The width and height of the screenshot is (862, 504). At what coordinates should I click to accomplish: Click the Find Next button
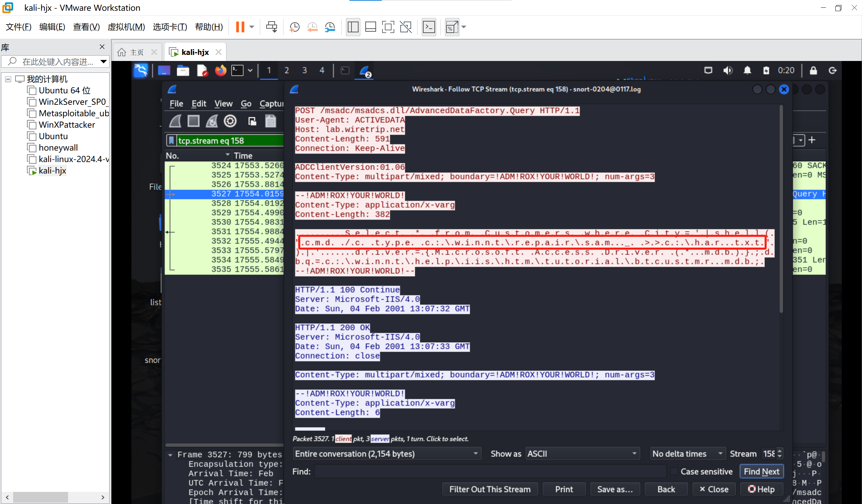coord(762,472)
